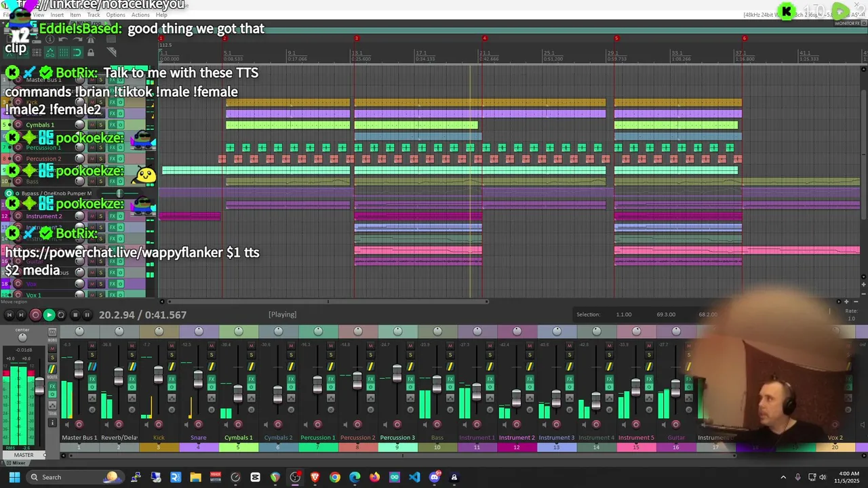Click the MASTER label tab in mixer
The image size is (868, 488).
23,455
